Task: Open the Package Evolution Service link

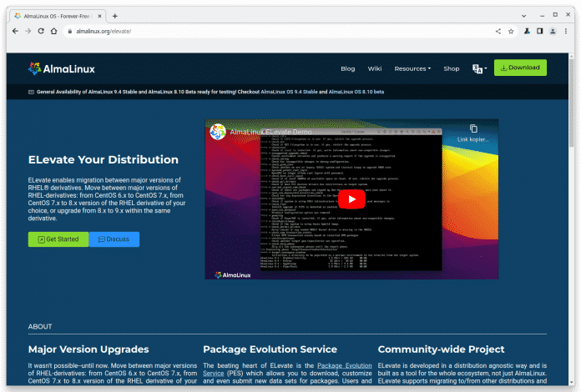Action: (287, 369)
